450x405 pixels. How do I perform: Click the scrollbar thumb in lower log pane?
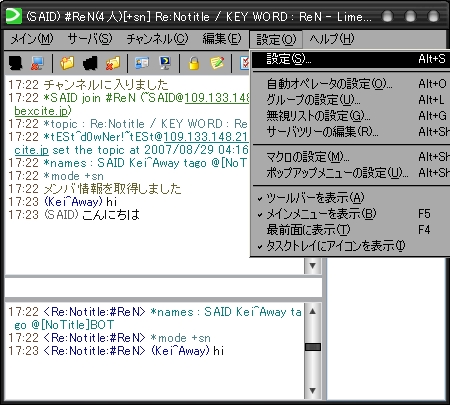pos(313,347)
